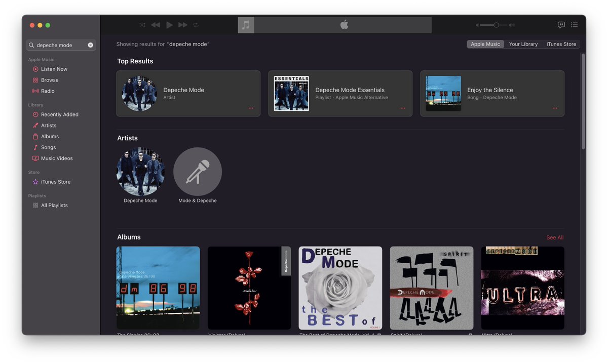Viewport: 608px width, 364px height.
Task: Click the high volume speaker icon
Action: pyautogui.click(x=512, y=25)
